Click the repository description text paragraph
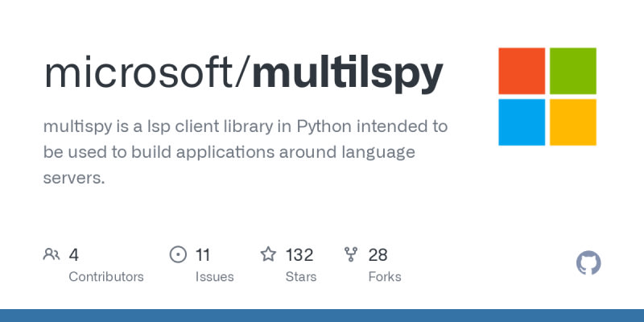 pyautogui.click(x=246, y=153)
